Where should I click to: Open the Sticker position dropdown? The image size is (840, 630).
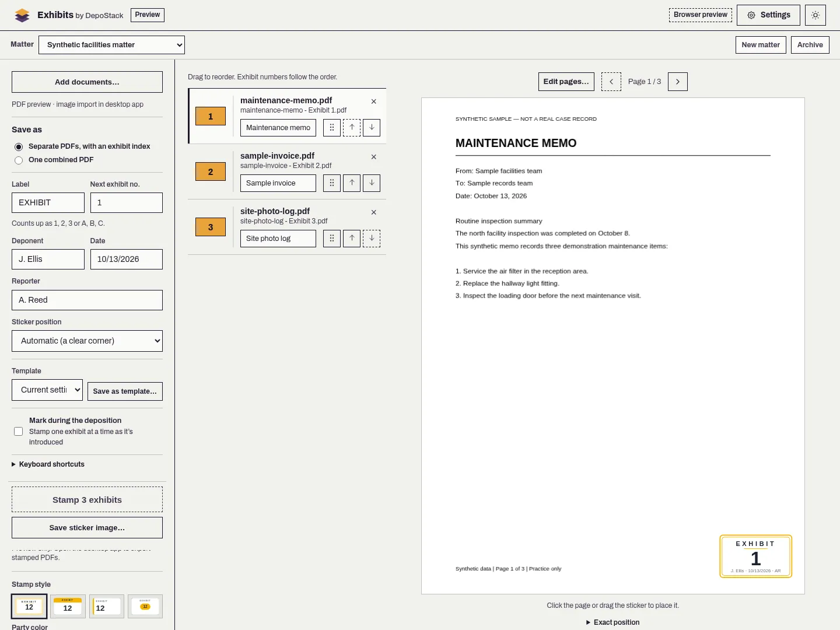pyautogui.click(x=87, y=341)
